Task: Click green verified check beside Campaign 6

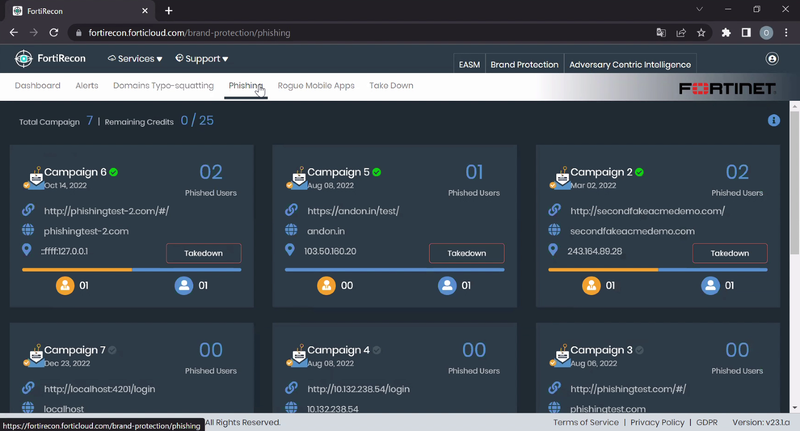Action: point(113,172)
